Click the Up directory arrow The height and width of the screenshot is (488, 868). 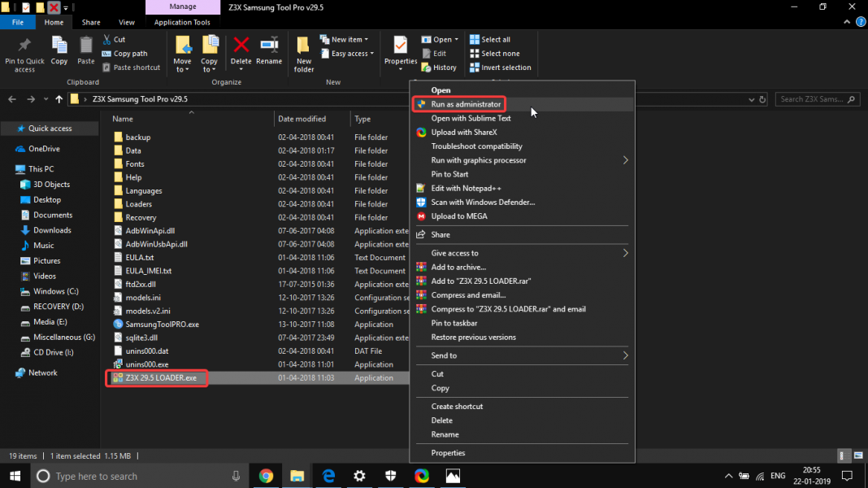(x=59, y=99)
